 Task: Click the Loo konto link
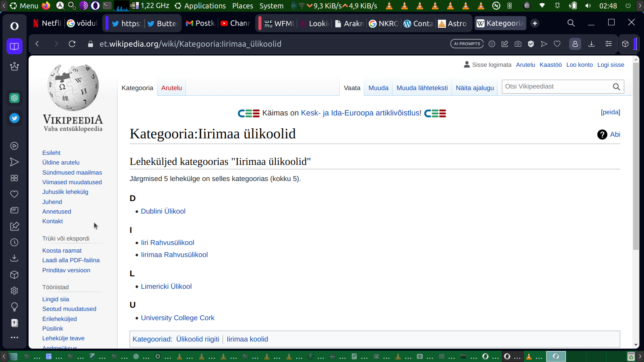point(580,65)
